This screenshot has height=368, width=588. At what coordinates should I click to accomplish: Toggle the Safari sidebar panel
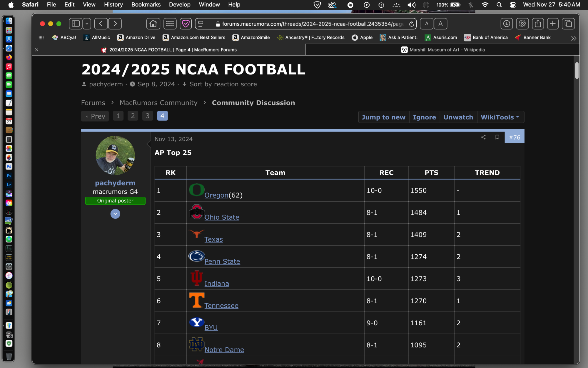[76, 24]
